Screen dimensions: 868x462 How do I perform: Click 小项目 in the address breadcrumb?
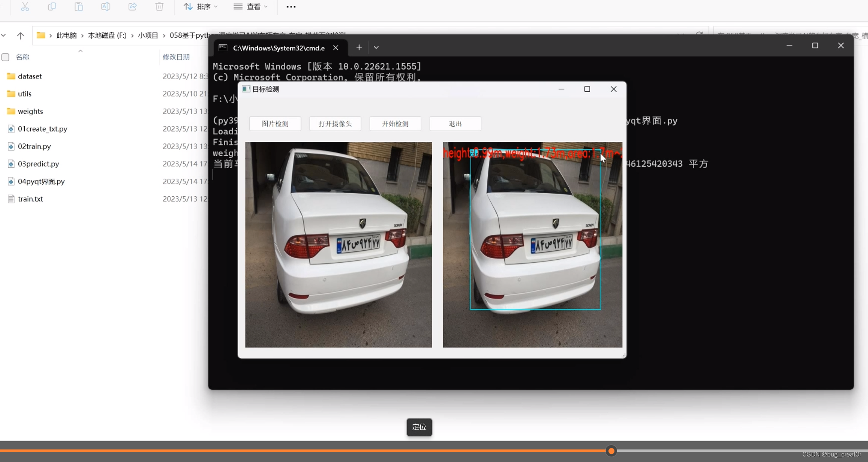tap(148, 35)
